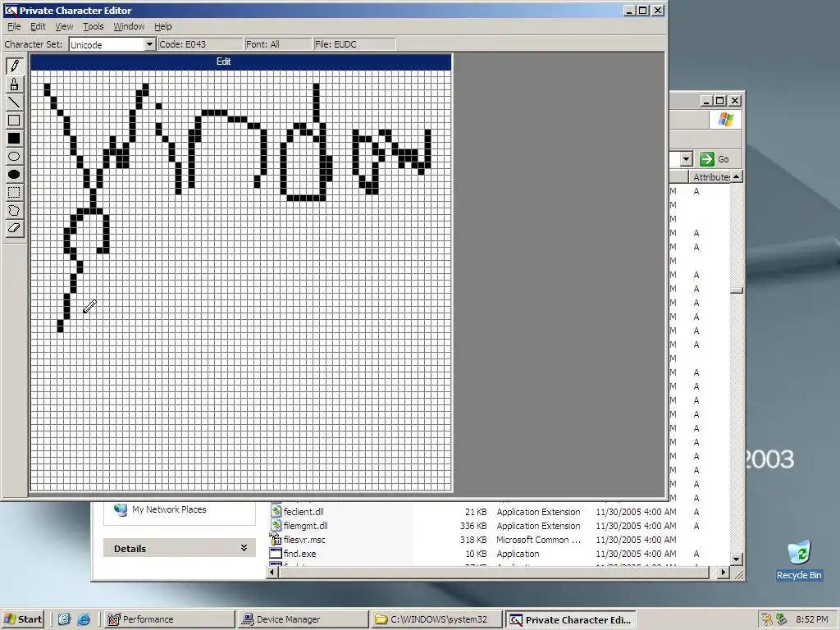Select the Straight Line tool
Image resolution: width=840 pixels, height=630 pixels.
15,103
